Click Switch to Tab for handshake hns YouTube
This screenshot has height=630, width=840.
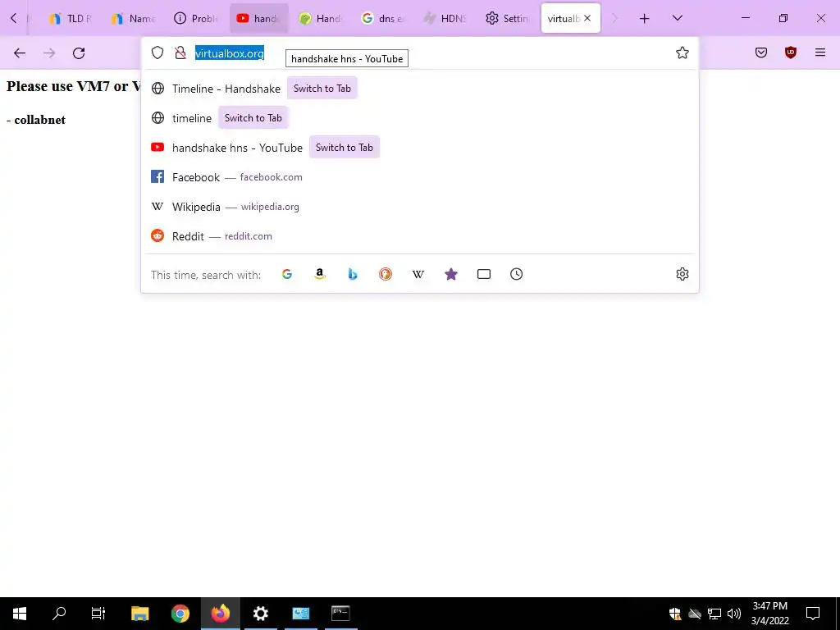tap(344, 148)
